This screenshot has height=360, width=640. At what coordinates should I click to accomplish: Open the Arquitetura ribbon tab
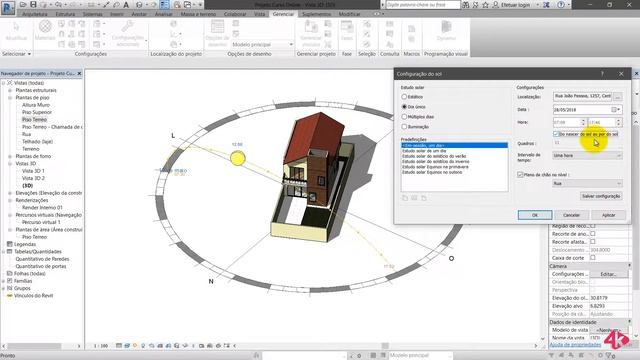point(35,14)
